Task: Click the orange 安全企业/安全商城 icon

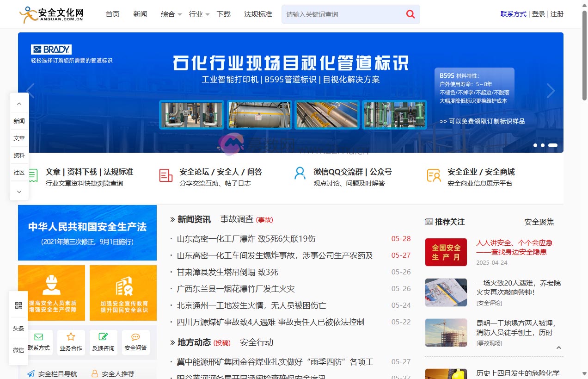Action: pos(434,175)
